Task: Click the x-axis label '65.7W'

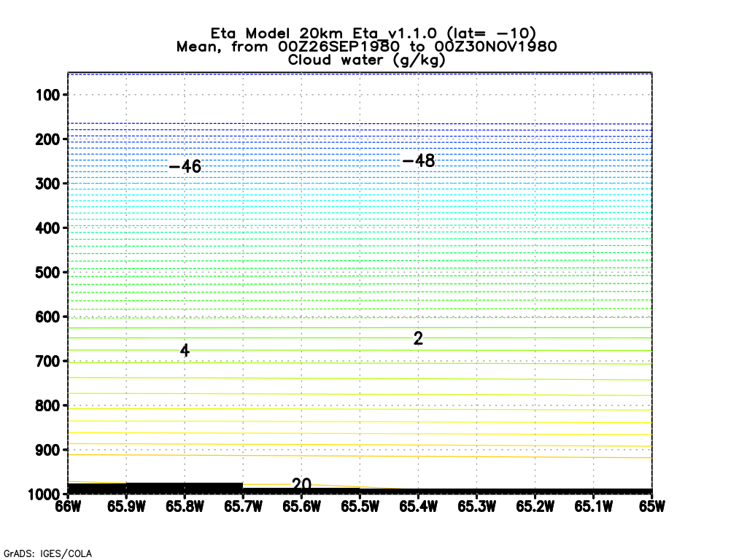Action: (243, 506)
